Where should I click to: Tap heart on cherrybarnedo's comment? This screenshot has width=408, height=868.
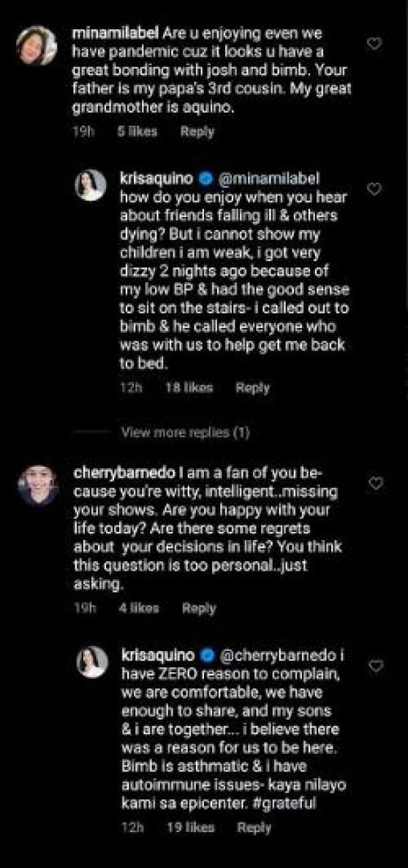(x=375, y=483)
